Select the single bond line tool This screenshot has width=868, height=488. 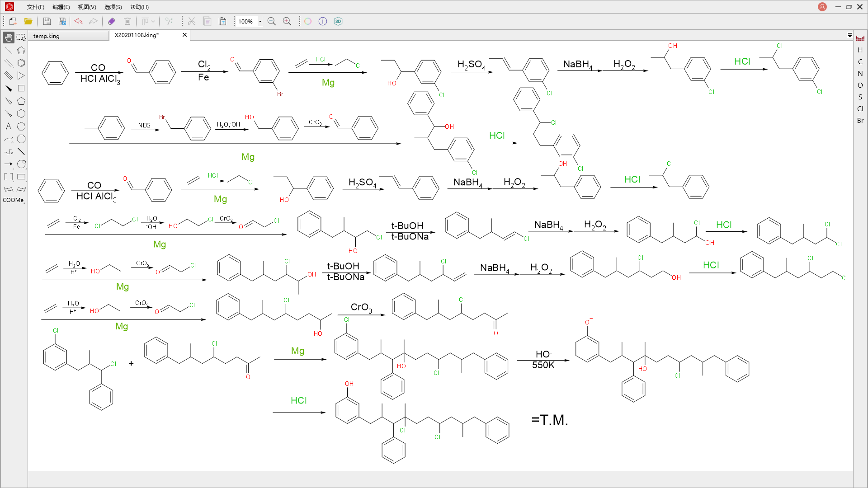pyautogui.click(x=9, y=50)
